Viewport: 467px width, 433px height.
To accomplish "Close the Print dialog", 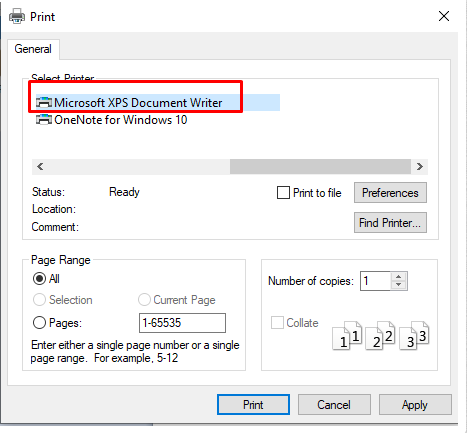I will coord(444,16).
